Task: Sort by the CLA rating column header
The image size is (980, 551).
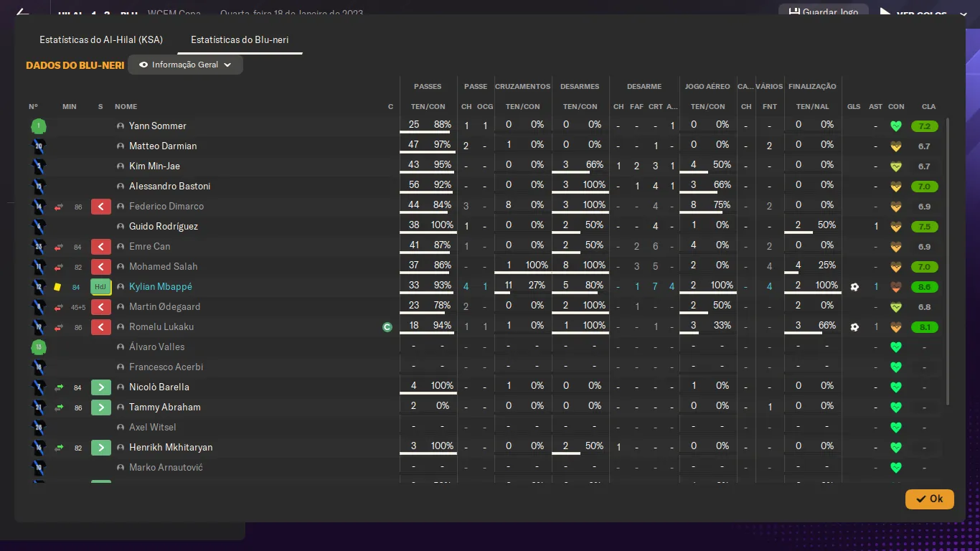Action: tap(928, 107)
